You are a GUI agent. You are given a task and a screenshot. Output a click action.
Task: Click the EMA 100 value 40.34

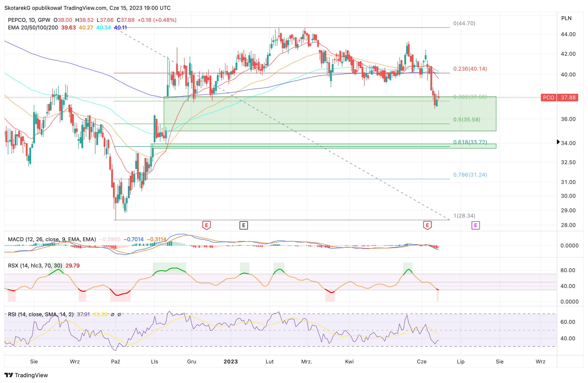pos(103,27)
